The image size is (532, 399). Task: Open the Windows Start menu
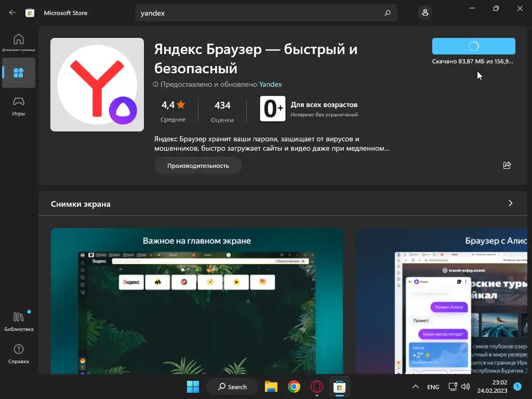pos(193,387)
